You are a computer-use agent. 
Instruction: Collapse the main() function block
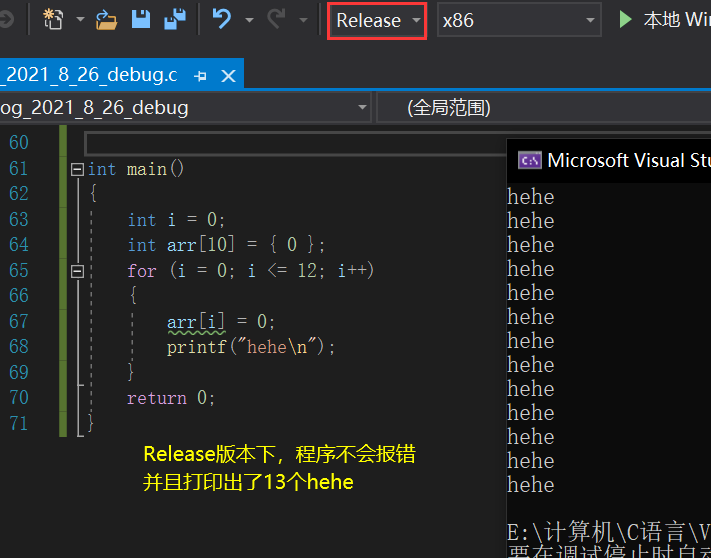click(x=78, y=170)
